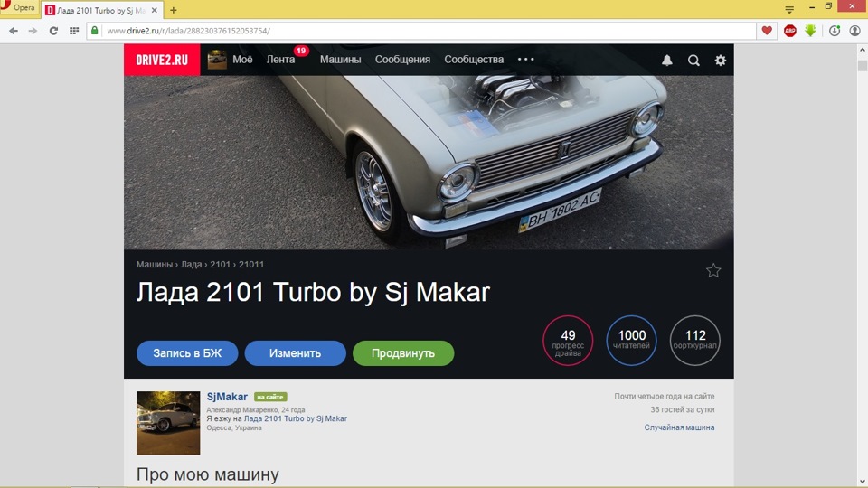Click the Про мою машину heading
The height and width of the screenshot is (488, 868).
click(x=208, y=474)
